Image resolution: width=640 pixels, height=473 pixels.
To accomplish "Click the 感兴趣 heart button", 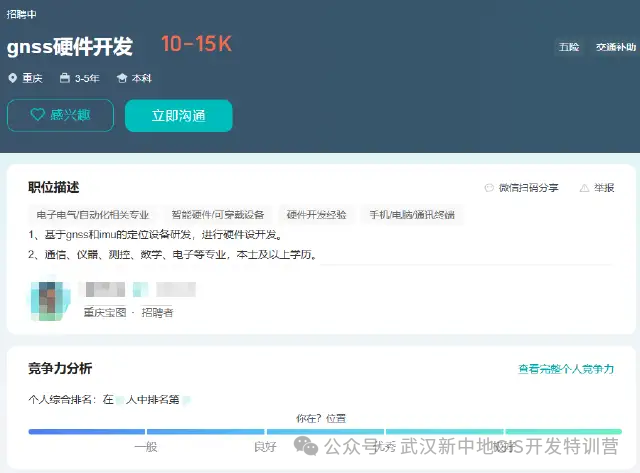I will click(x=60, y=115).
